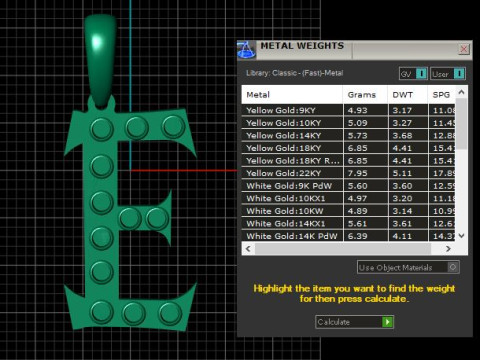Select the White Gold:10KX1 row
Viewport: 480px width, 360px height.
[349, 198]
